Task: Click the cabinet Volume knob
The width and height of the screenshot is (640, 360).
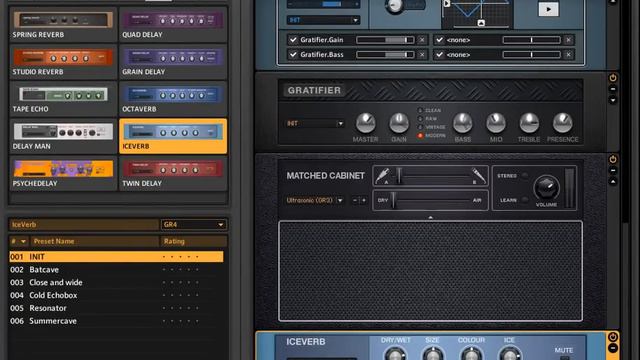Action: point(546,188)
